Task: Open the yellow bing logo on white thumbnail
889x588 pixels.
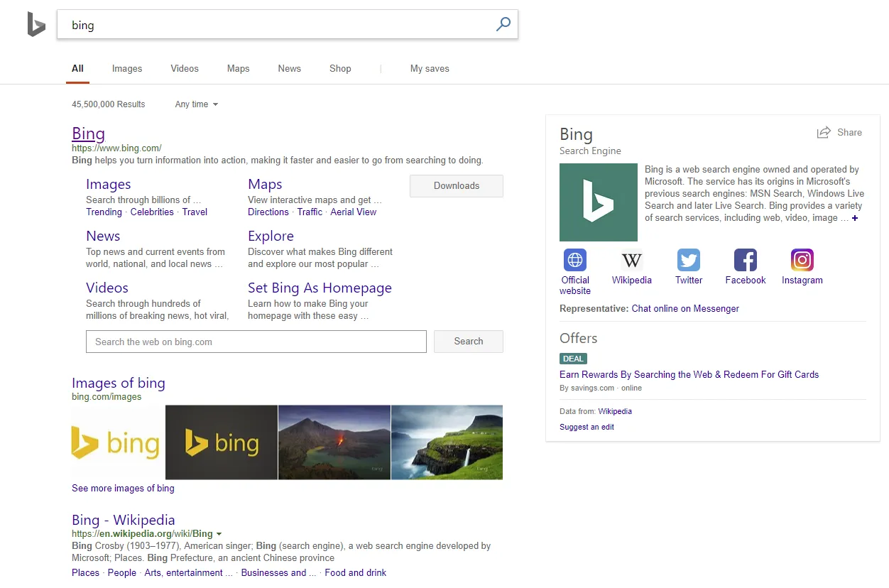Action: (118, 442)
